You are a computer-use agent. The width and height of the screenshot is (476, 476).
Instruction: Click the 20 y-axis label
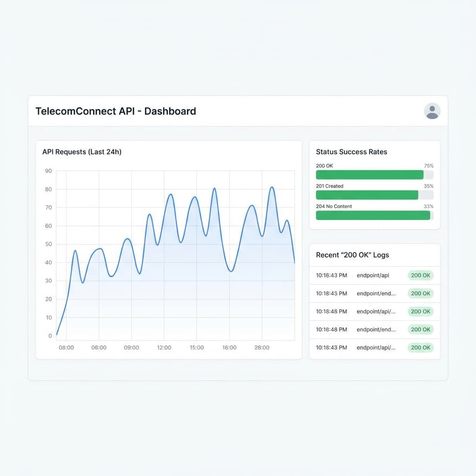point(48,299)
